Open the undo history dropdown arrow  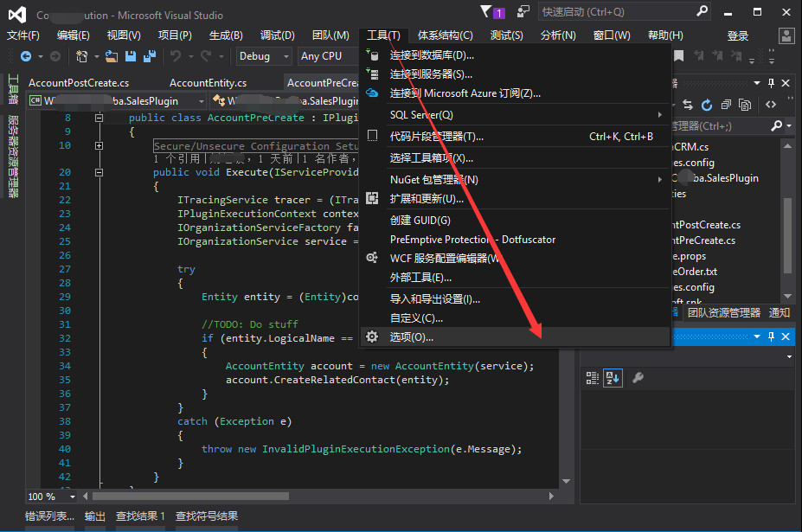[x=191, y=56]
